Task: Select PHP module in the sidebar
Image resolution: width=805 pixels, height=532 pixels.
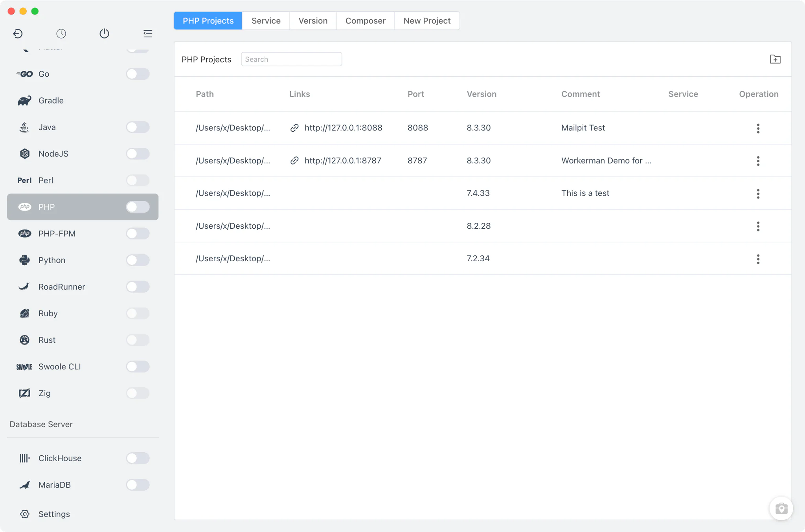Action: pos(83,207)
